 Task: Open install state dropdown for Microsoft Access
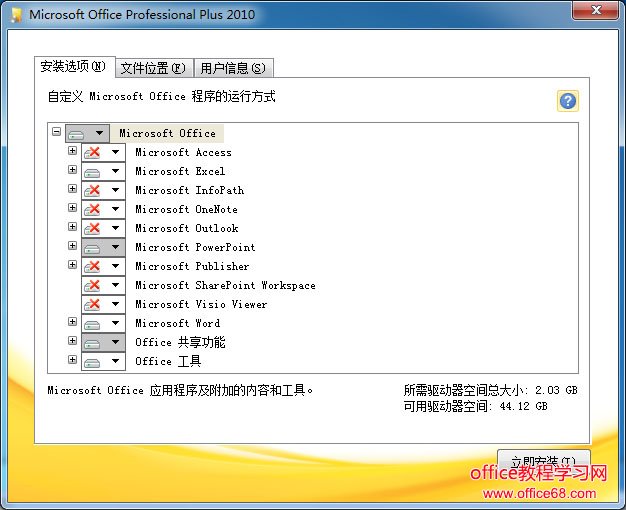[x=103, y=152]
